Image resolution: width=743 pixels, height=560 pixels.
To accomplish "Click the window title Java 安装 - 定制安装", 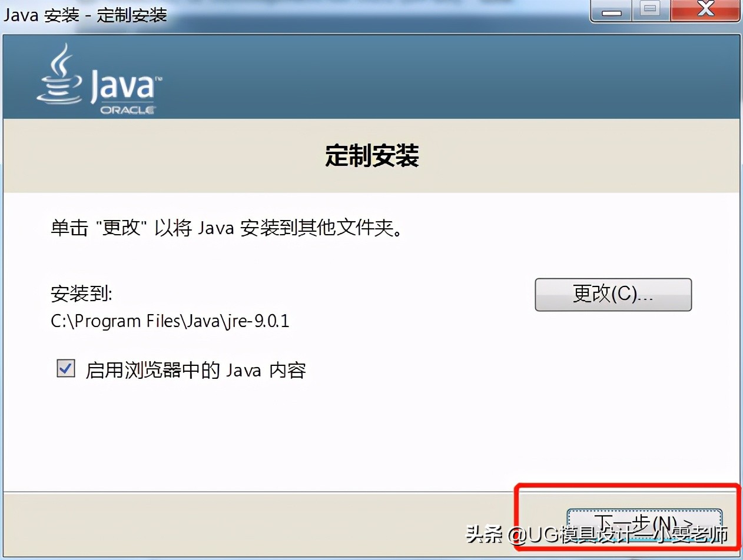I will coord(85,15).
